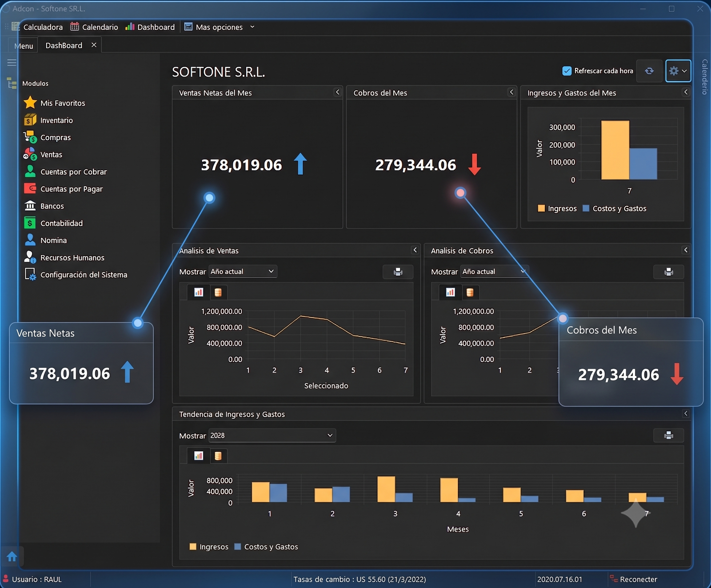Viewport: 711px width, 588px height.
Task: Click the orange Ingresos bar for month 7
Action: 615,150
